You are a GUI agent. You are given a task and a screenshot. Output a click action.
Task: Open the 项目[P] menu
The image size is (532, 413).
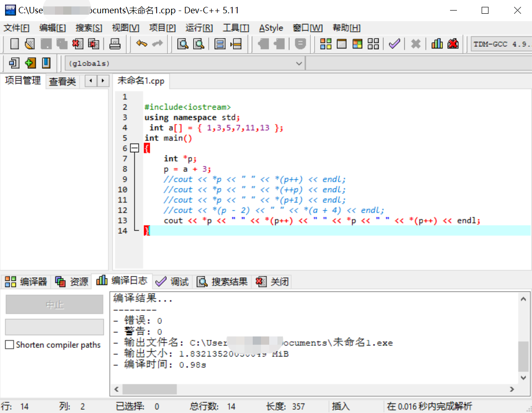point(162,28)
